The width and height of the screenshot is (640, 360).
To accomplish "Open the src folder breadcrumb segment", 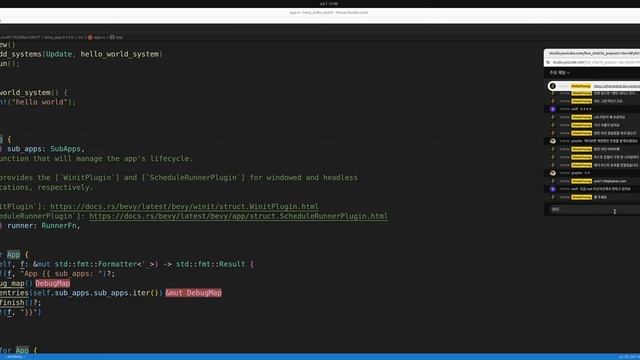I will [80, 37].
